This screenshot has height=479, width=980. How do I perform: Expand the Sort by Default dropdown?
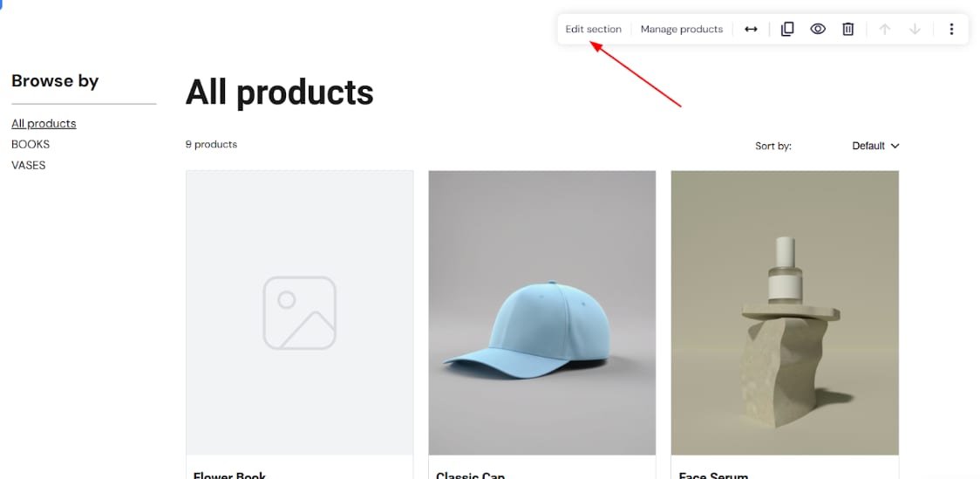(875, 146)
